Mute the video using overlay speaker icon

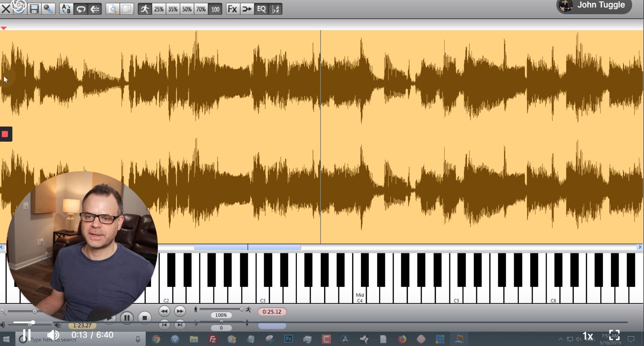click(x=53, y=335)
